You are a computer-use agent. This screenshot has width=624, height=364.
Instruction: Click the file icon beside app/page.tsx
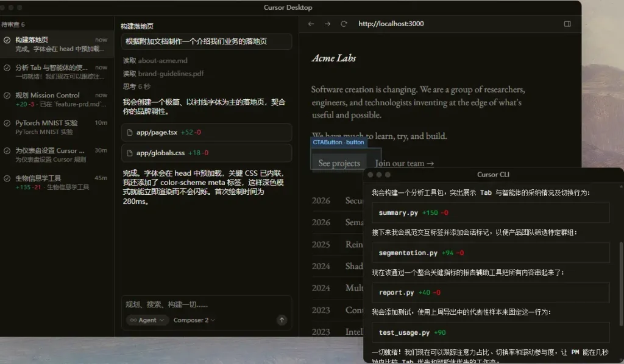tap(129, 132)
